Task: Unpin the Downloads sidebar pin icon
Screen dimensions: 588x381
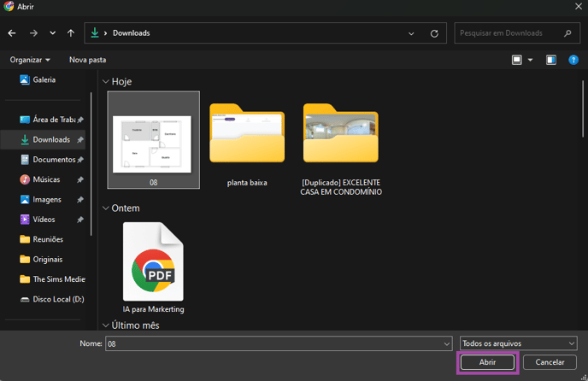Action: [80, 140]
